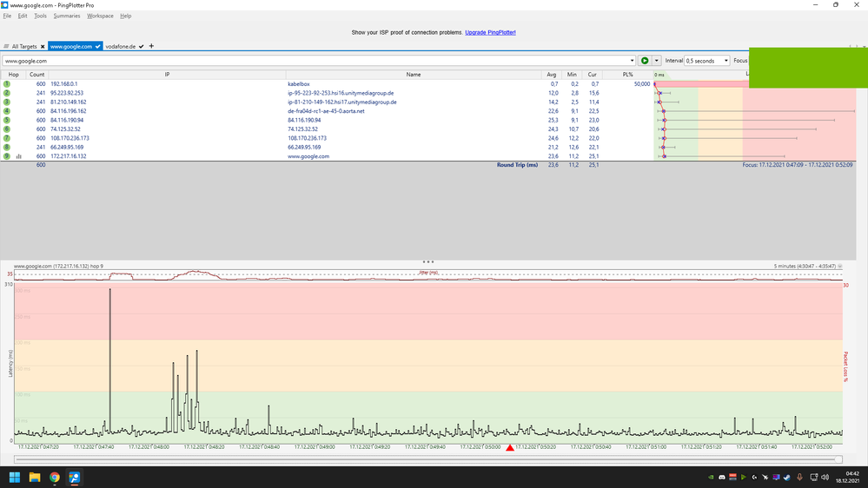
Task: Open Windows Start menu
Action: tap(15, 477)
